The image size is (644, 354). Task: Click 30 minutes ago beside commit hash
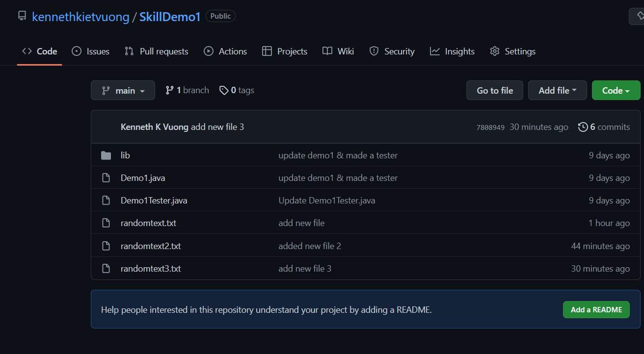click(x=539, y=127)
